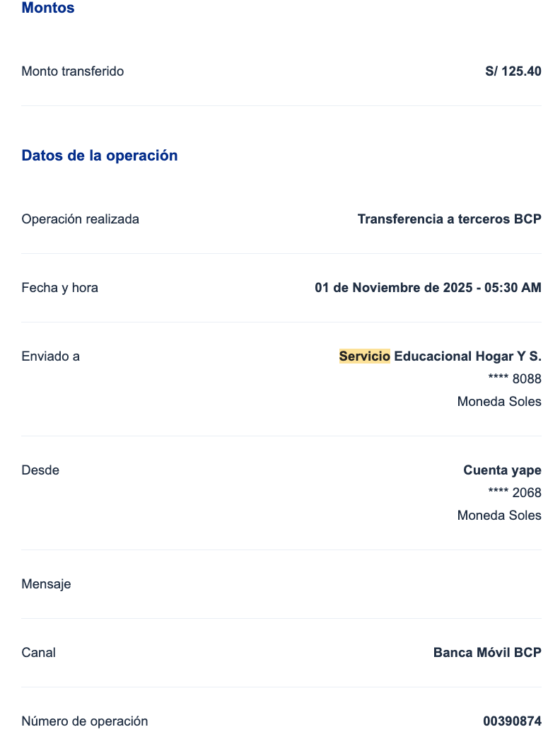Select the Monto transferido label
560x744 pixels.
click(x=73, y=71)
